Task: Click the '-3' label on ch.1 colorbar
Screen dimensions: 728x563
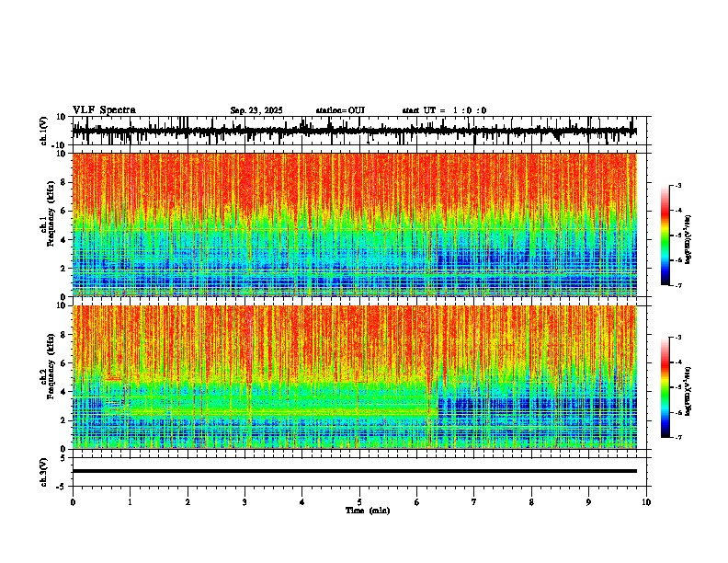Action: click(x=678, y=185)
